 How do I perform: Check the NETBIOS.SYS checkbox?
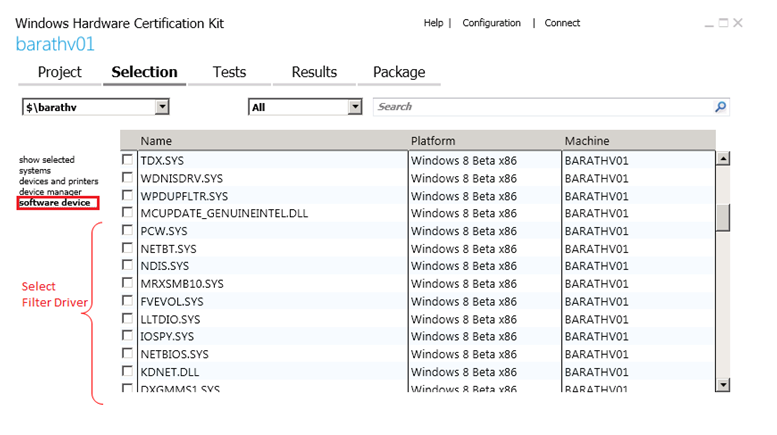127,354
